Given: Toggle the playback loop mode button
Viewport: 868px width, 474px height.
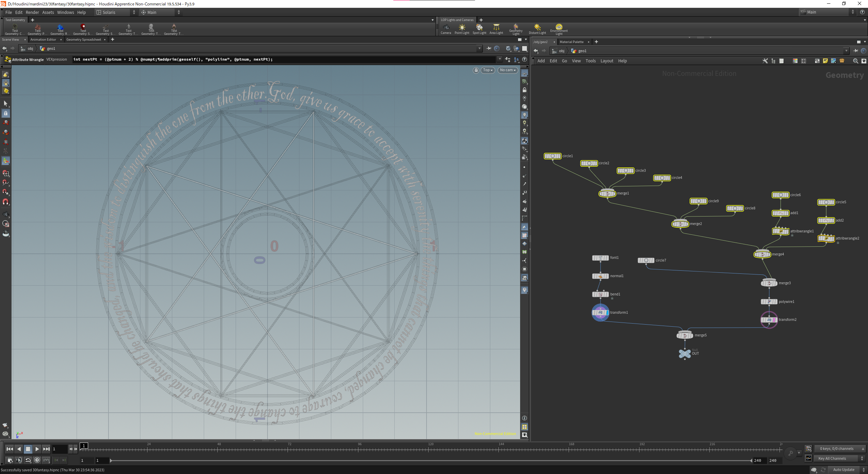Looking at the screenshot, I should coord(28,460).
